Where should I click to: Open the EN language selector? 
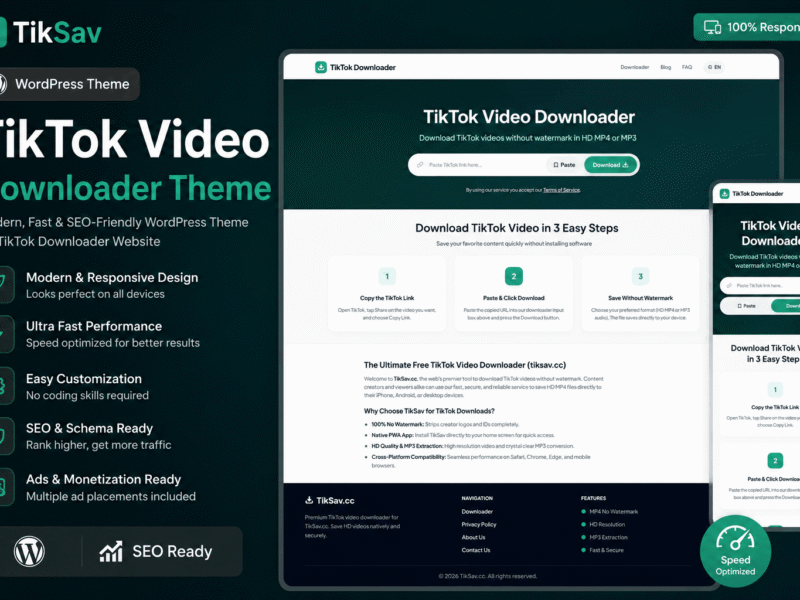point(714,67)
